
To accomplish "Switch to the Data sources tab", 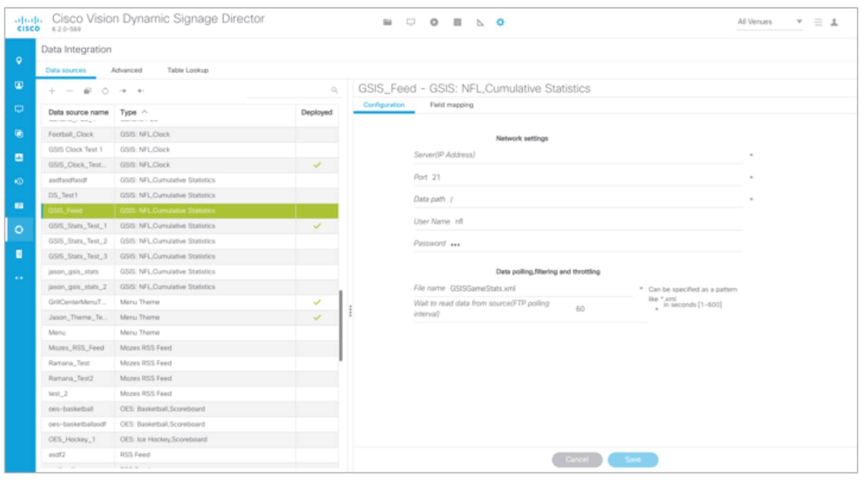I will [66, 70].
